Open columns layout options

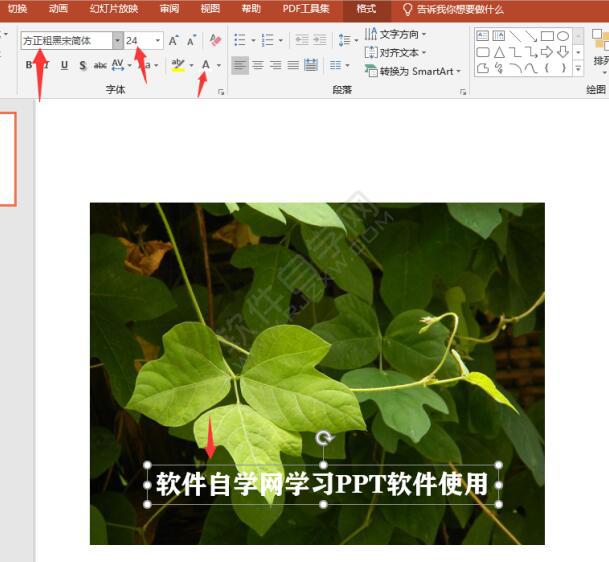pos(339,65)
